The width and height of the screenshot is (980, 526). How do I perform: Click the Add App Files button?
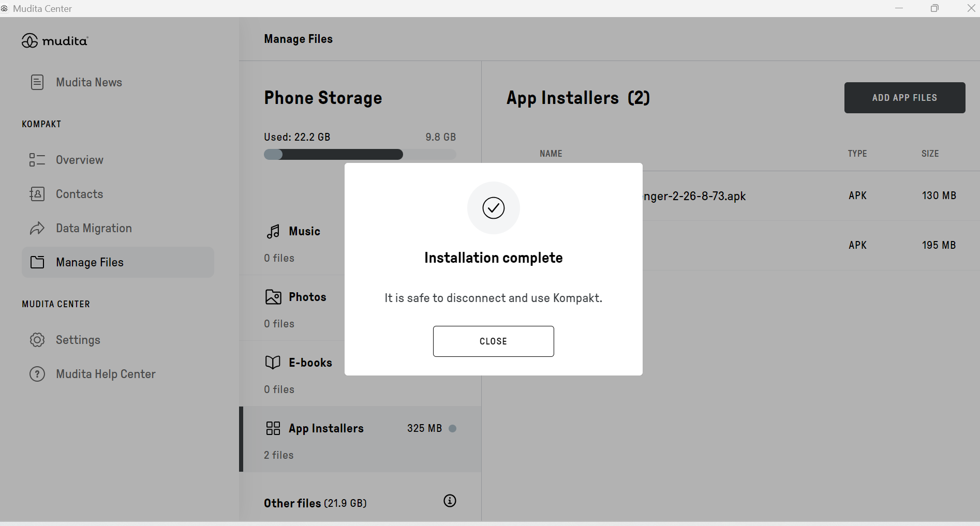pos(905,98)
